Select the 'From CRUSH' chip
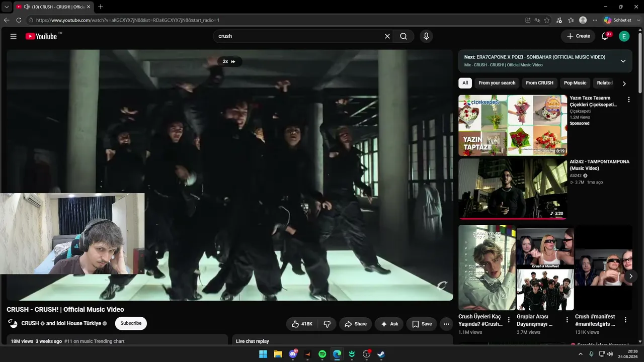Image resolution: width=644 pixels, height=362 pixels. tap(539, 83)
